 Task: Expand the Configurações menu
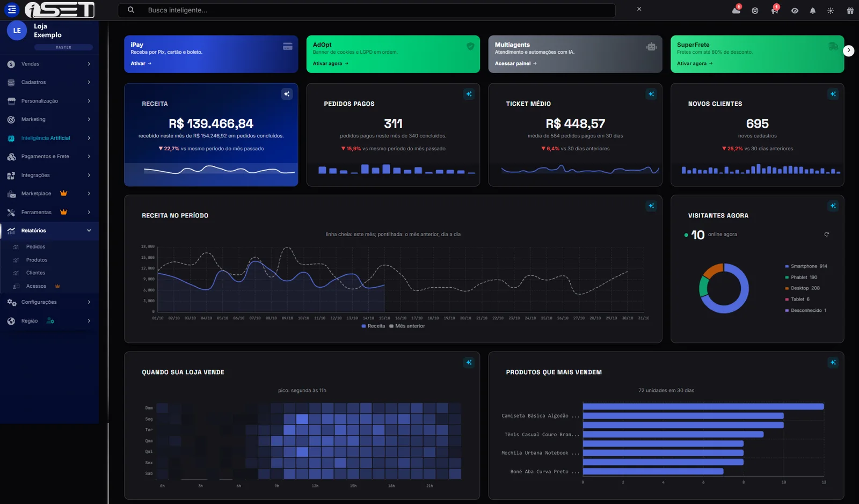49,302
